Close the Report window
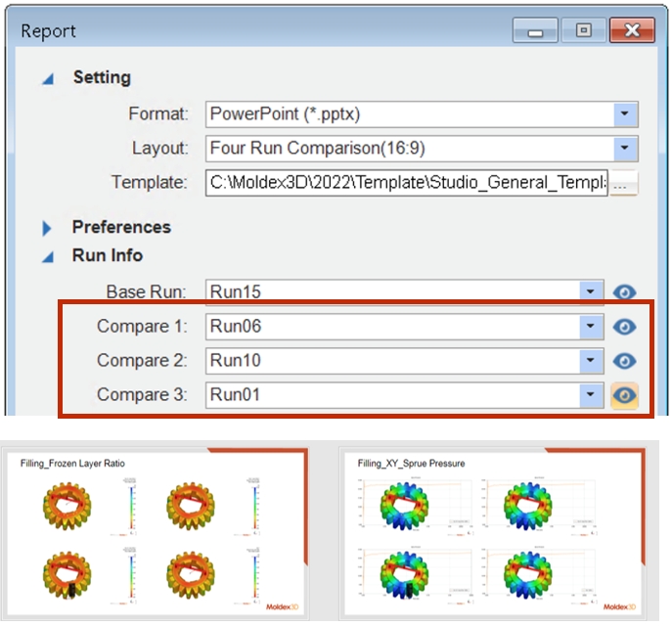672x626 pixels. pos(632,30)
